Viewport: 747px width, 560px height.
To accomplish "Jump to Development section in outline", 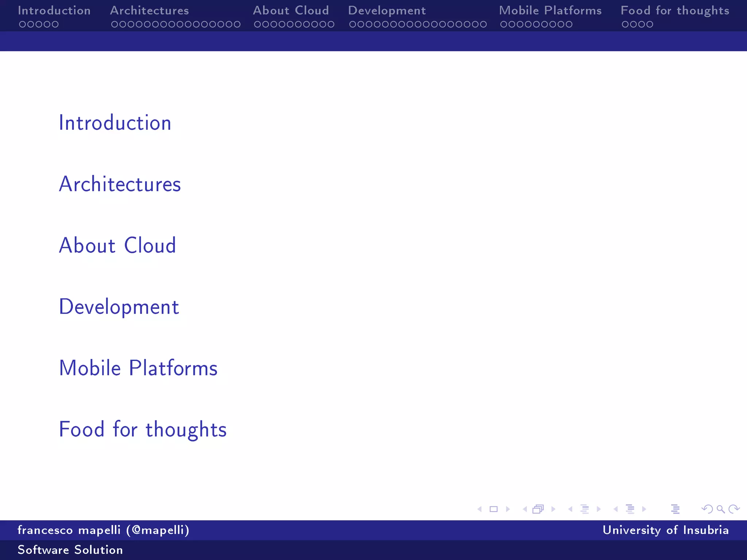I will click(x=119, y=307).
